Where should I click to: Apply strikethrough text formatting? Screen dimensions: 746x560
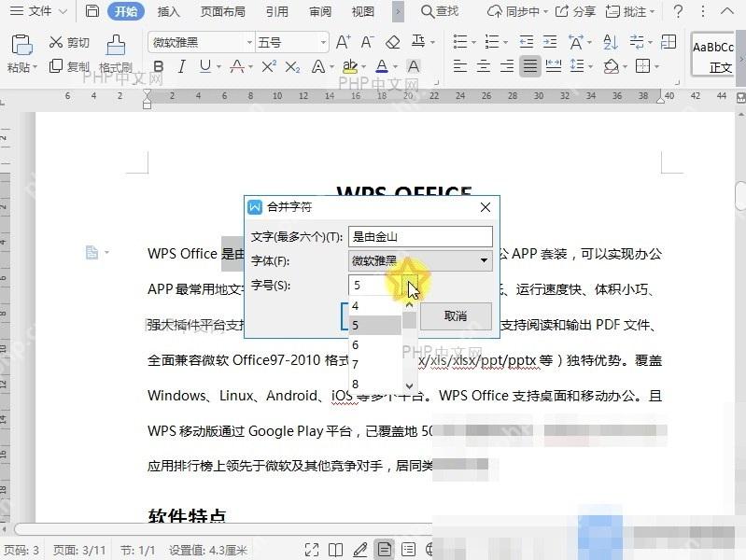coord(237,66)
